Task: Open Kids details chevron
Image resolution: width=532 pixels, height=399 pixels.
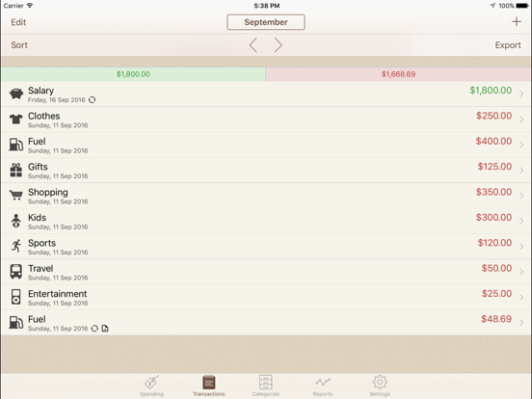Action: (x=521, y=222)
